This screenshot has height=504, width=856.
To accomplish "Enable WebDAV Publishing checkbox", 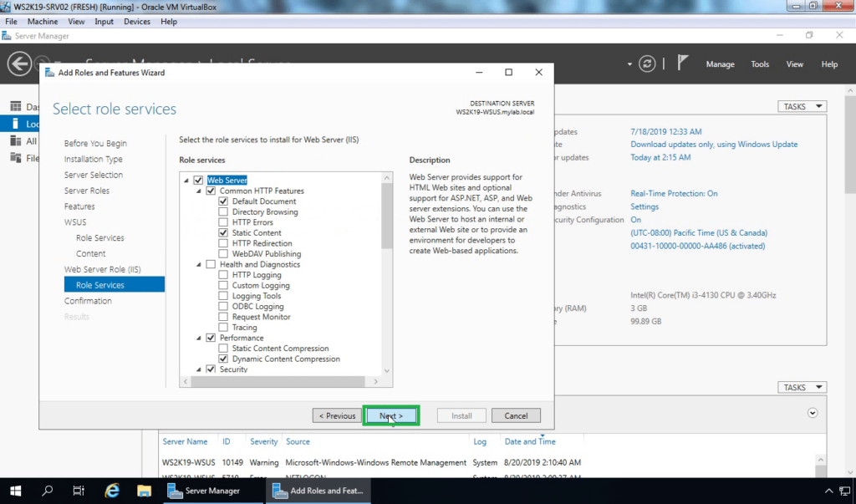I will [223, 254].
